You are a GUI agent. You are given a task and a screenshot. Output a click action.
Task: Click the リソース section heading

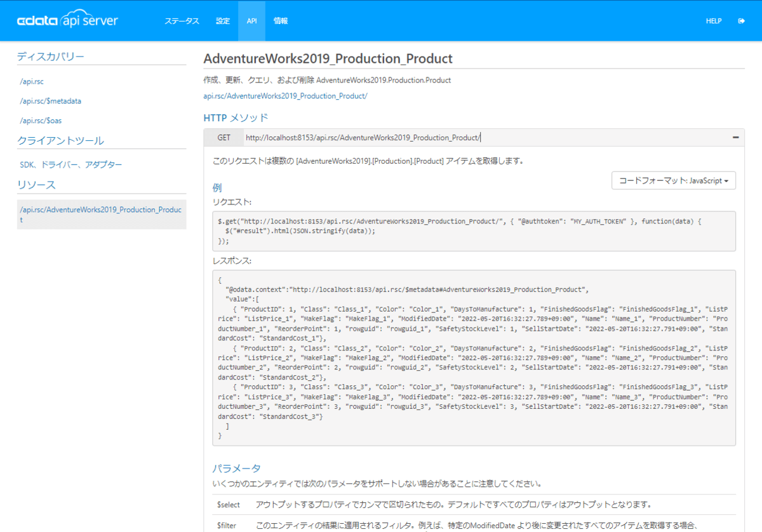point(37,185)
